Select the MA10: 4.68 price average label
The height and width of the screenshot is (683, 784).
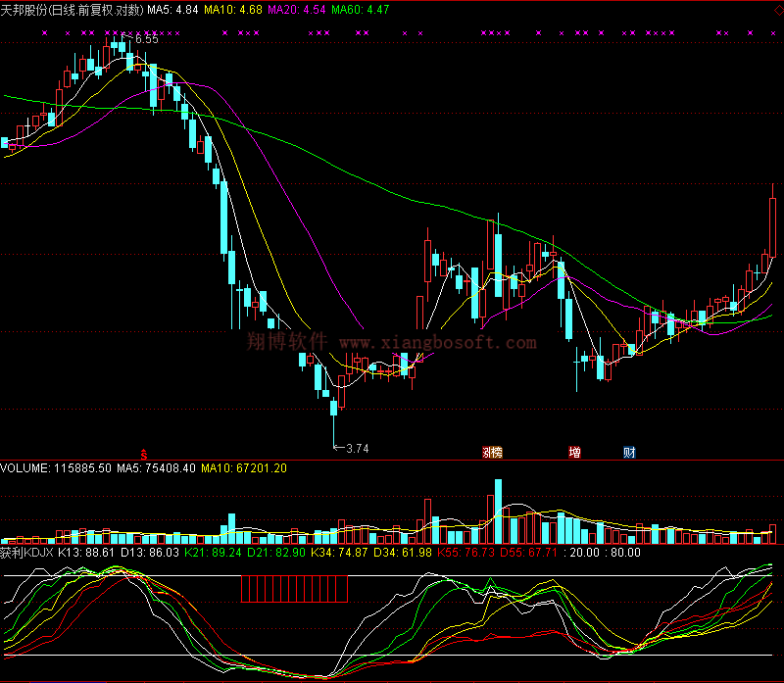tap(233, 10)
